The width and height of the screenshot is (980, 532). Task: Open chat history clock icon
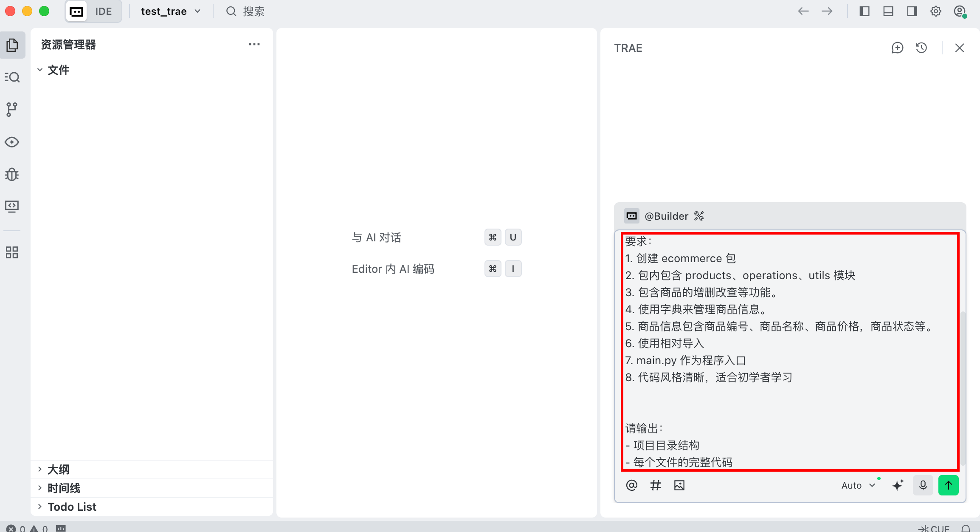click(x=921, y=48)
